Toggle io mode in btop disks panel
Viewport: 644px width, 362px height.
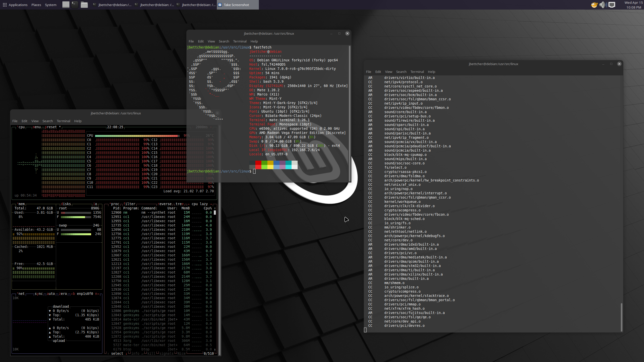point(95,204)
